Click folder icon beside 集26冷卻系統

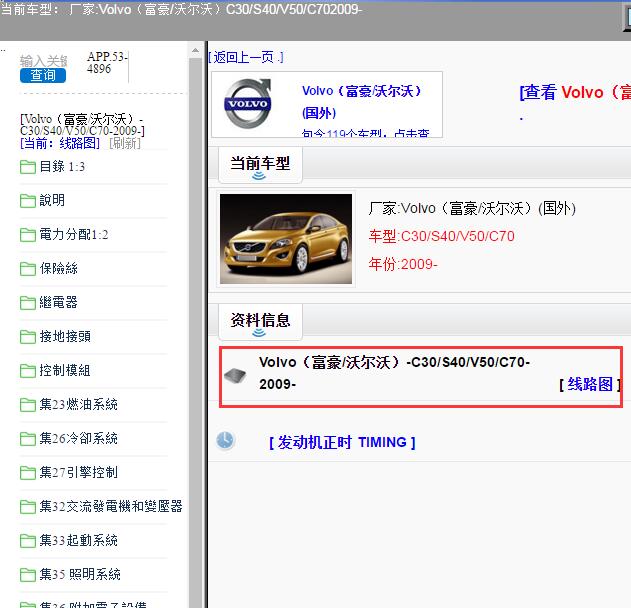pos(28,439)
